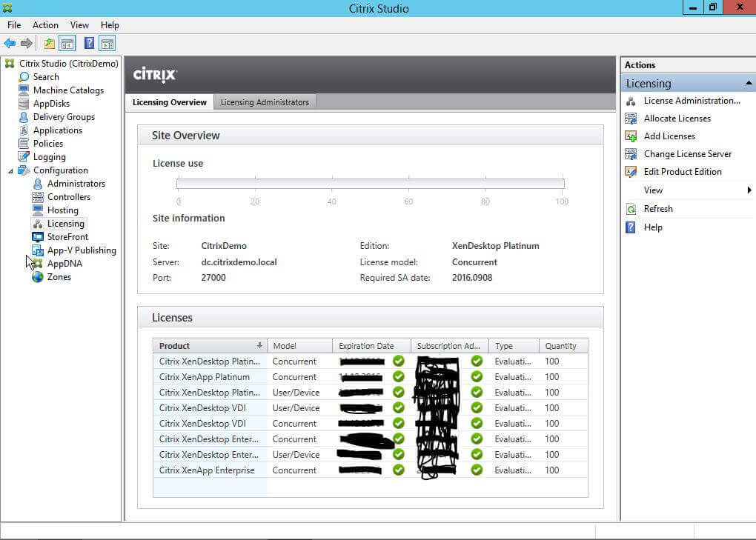Screen dimensions: 756x540
Task: Open Controllers under Configuration
Action: (68, 197)
